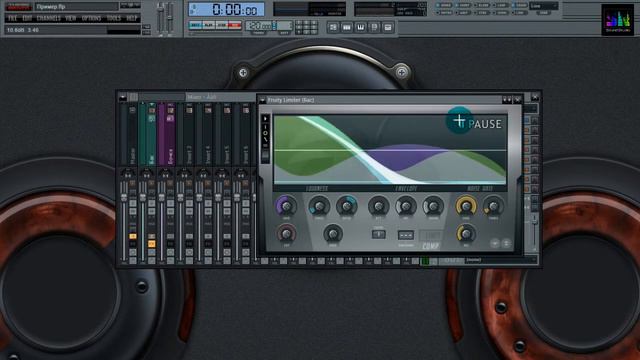Toggle highlighted yellow button on Master track
The image size is (640, 360).
tap(133, 236)
